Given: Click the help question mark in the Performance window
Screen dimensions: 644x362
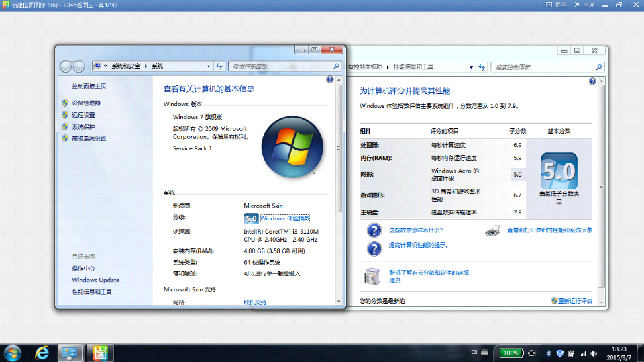Looking at the screenshot, I should click(x=592, y=81).
